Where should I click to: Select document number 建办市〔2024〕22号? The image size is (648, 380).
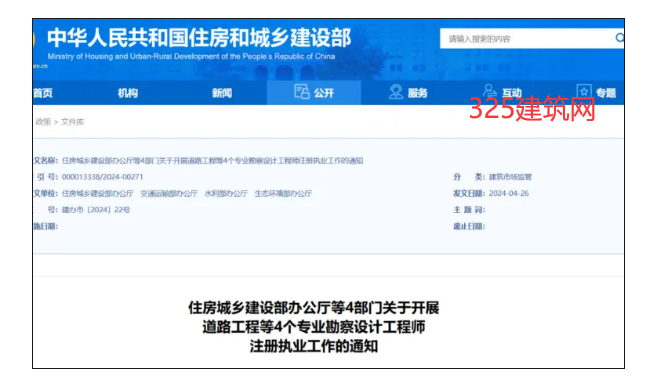pyautogui.click(x=96, y=210)
